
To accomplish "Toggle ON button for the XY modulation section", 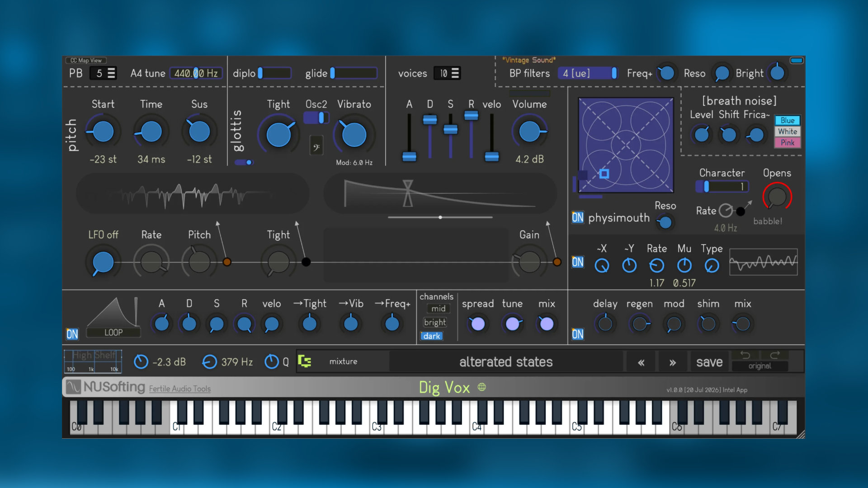I will [578, 262].
